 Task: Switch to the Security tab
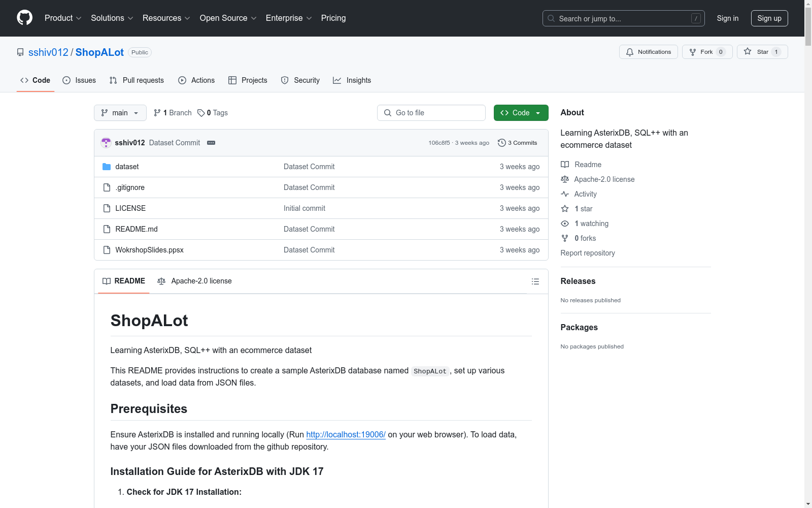[300, 80]
